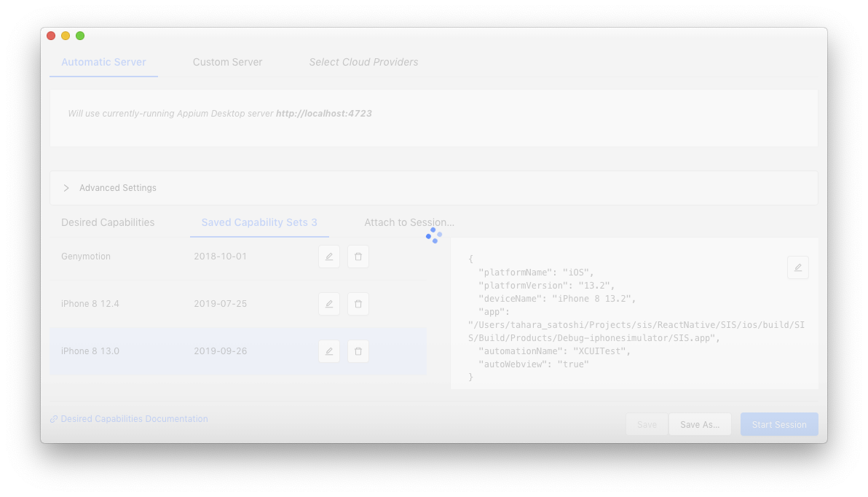Select the iPhone 8 12.4 row
The image size is (868, 497).
[238, 304]
